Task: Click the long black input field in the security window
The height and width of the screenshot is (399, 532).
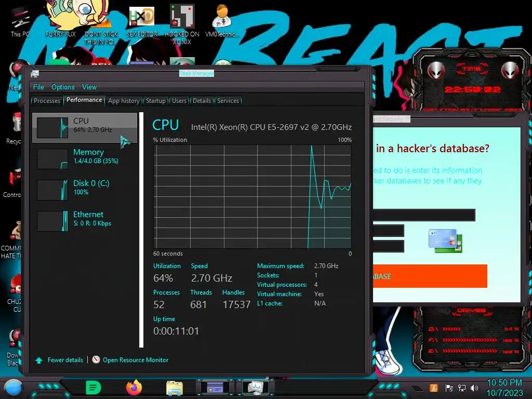Action: [x=424, y=215]
